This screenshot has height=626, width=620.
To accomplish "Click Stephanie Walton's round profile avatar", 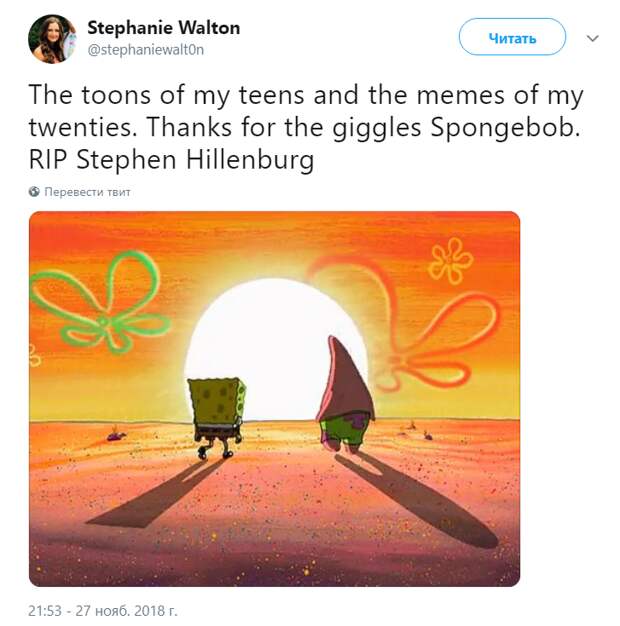I will [52, 39].
